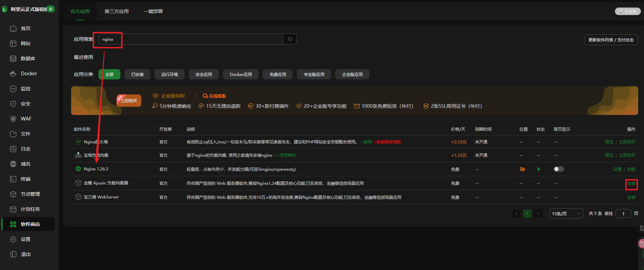Expand the 15条/页 page size dropdown
The height and width of the screenshot is (270, 644).
tap(566, 214)
